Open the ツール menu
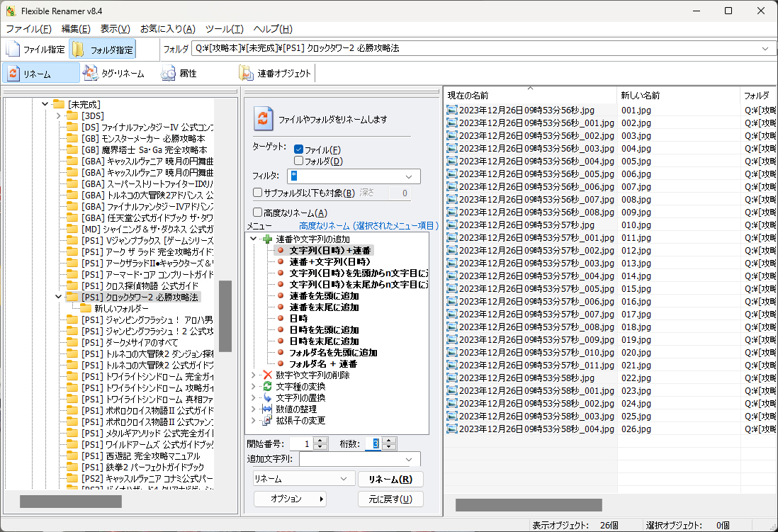This screenshot has width=778, height=532. tap(224, 29)
